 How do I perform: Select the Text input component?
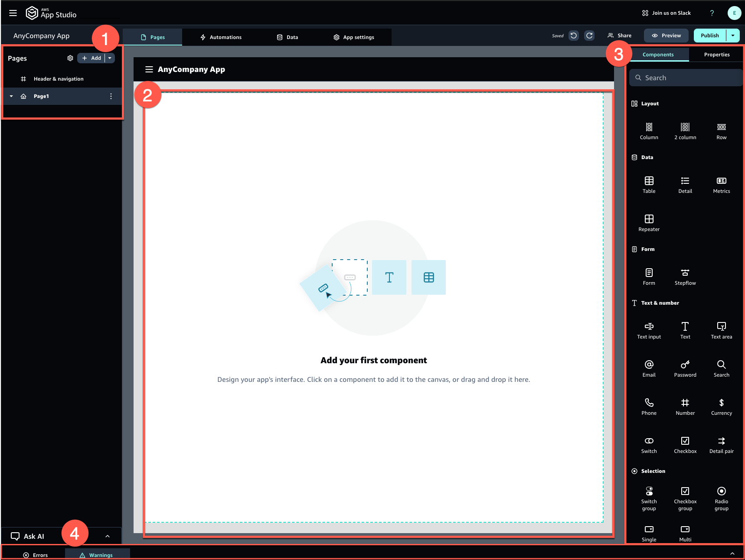649,329
